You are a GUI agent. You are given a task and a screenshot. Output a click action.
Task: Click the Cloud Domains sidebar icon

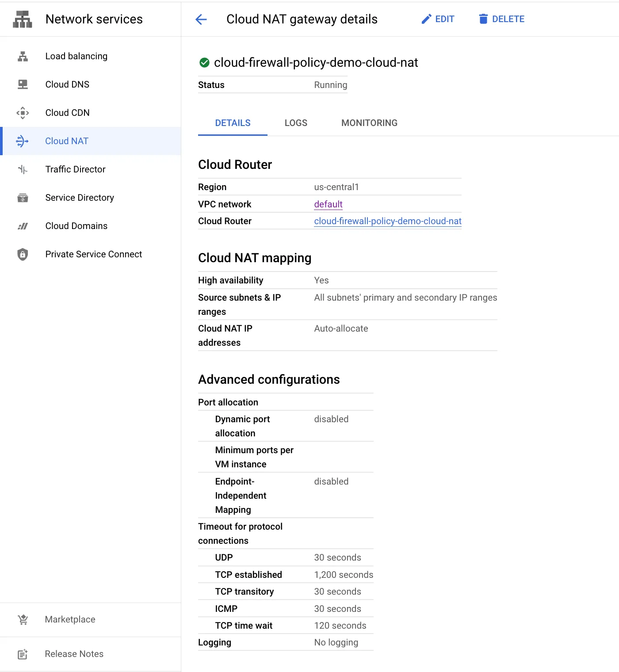[23, 226]
